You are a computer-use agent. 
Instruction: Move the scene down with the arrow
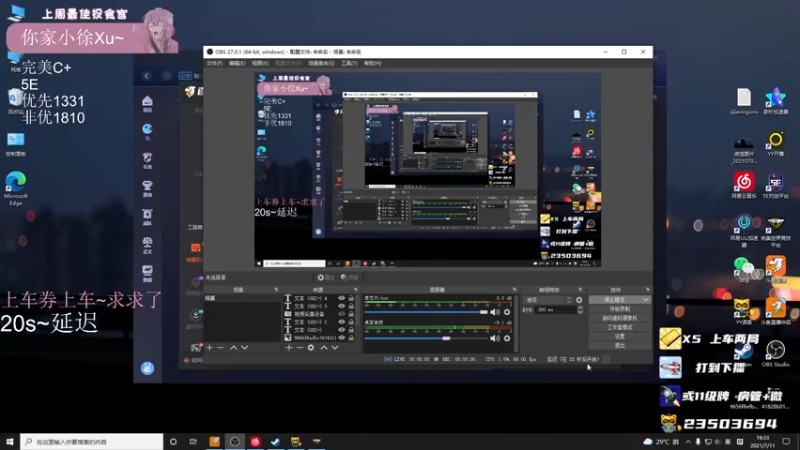click(245, 347)
